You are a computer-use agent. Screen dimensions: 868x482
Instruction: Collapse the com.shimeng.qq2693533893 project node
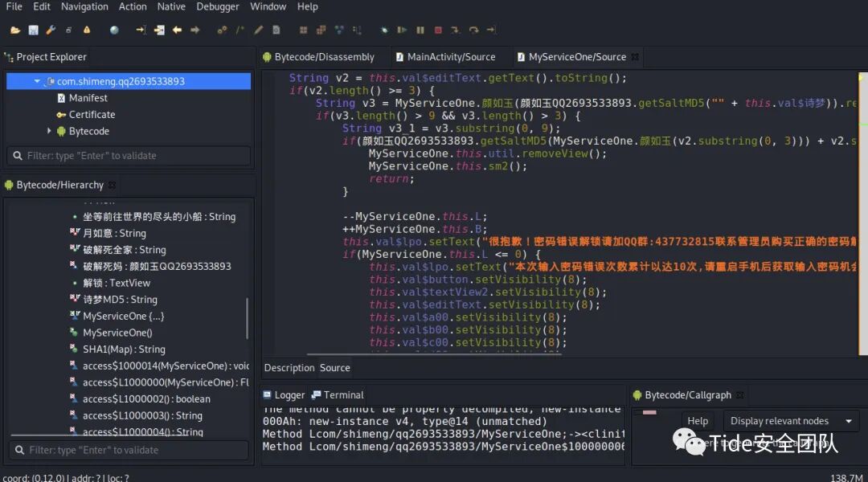(37, 81)
